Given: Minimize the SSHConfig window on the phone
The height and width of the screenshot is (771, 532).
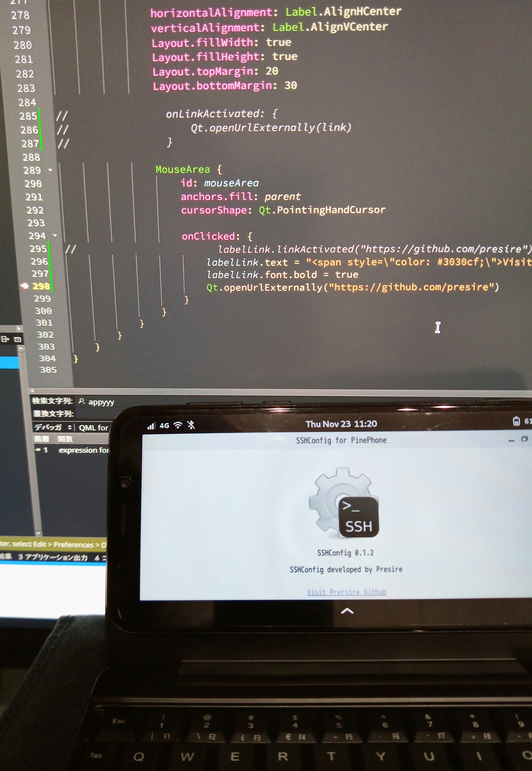Looking at the screenshot, I should [511, 441].
